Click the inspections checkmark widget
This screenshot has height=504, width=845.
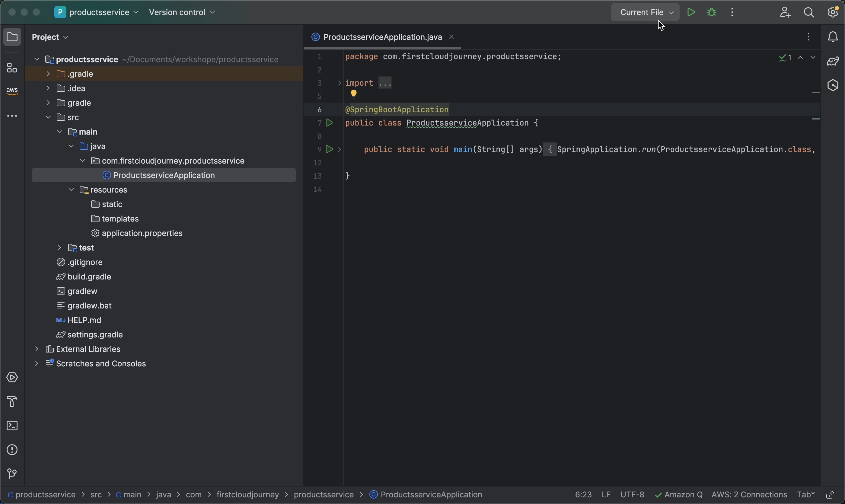click(x=785, y=57)
